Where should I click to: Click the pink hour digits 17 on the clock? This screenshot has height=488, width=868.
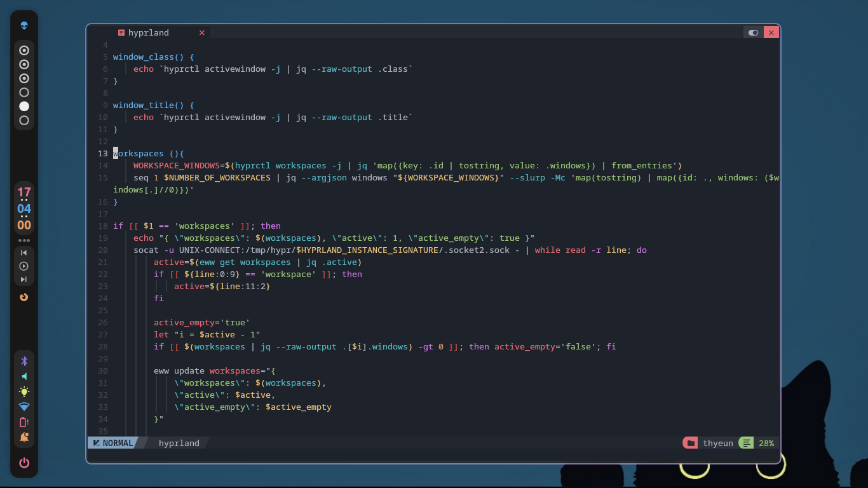[x=24, y=193]
